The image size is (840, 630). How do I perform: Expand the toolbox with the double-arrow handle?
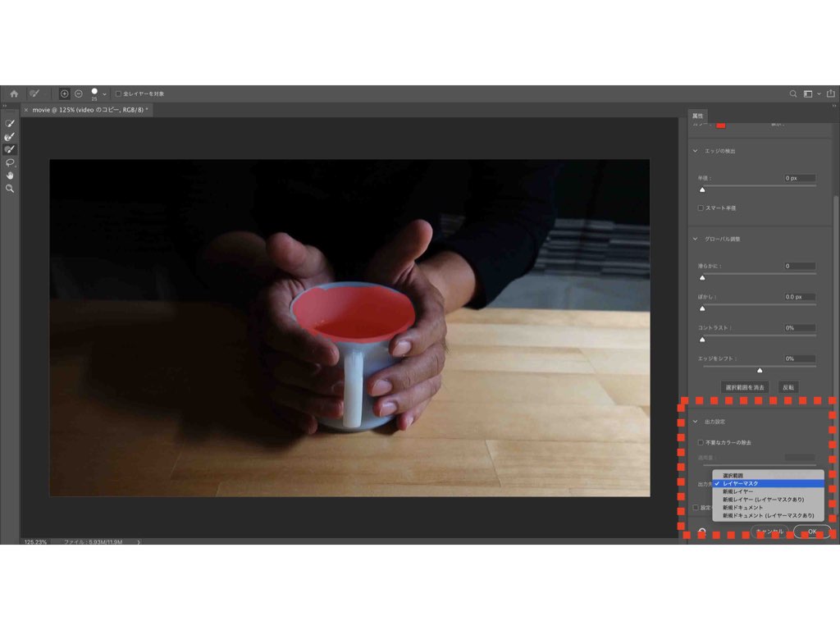[5, 106]
